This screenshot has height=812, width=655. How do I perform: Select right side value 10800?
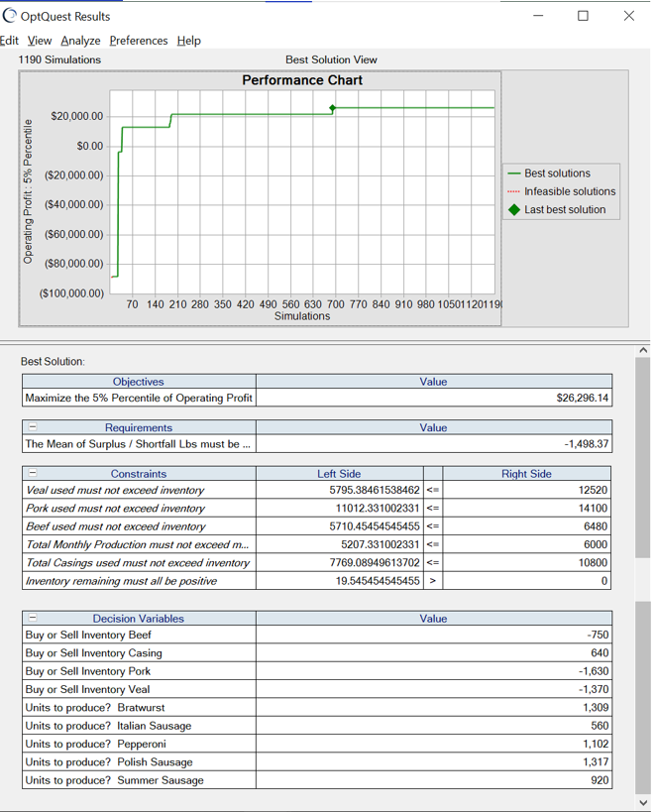[593, 562]
